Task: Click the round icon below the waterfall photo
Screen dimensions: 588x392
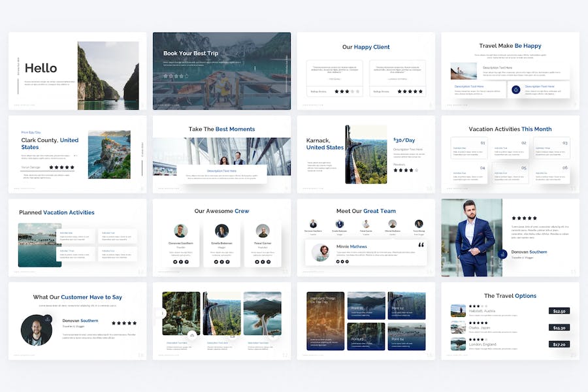Action: [x=192, y=335]
